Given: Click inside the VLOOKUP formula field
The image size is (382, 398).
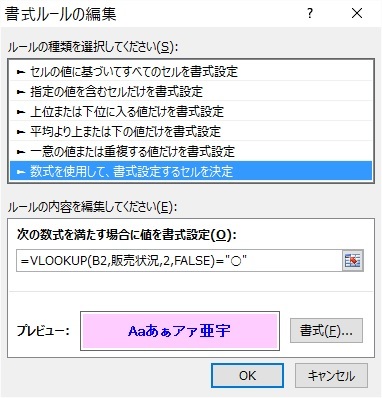Looking at the screenshot, I should 179,261.
